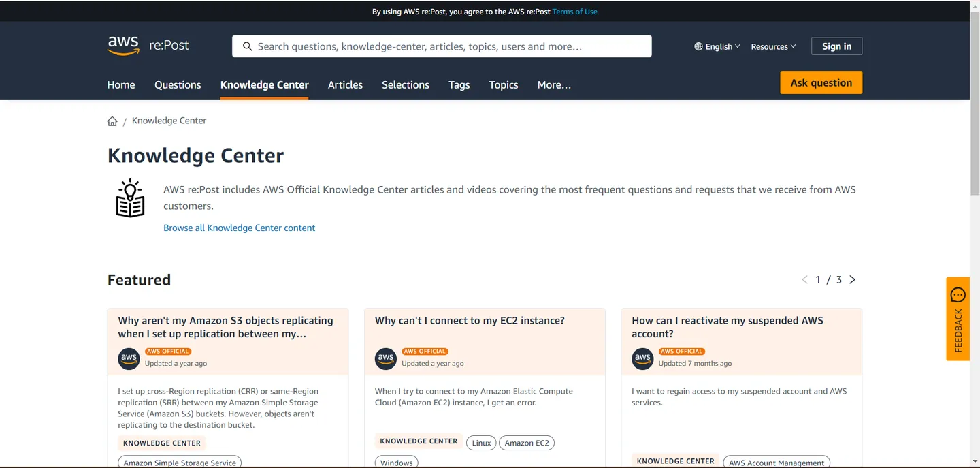Click the Amazon Simple Storage Service tag
This screenshot has height=468, width=980.
click(x=180, y=462)
